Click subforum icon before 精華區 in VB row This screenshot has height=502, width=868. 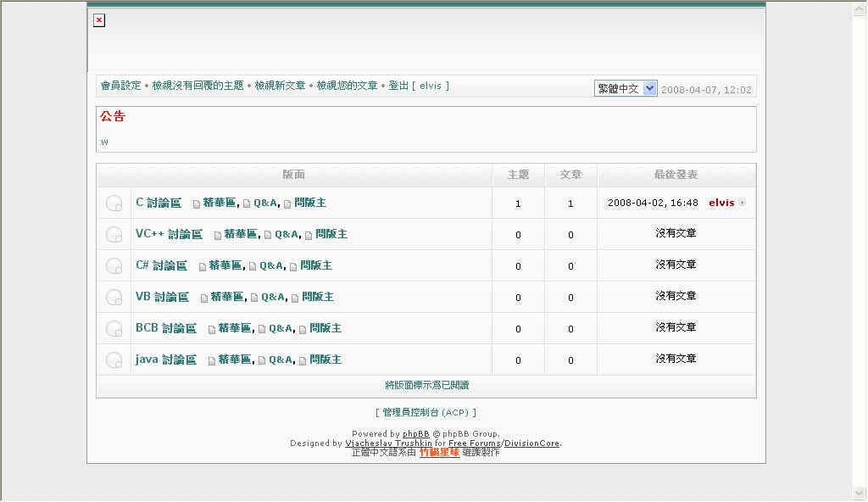coord(204,298)
